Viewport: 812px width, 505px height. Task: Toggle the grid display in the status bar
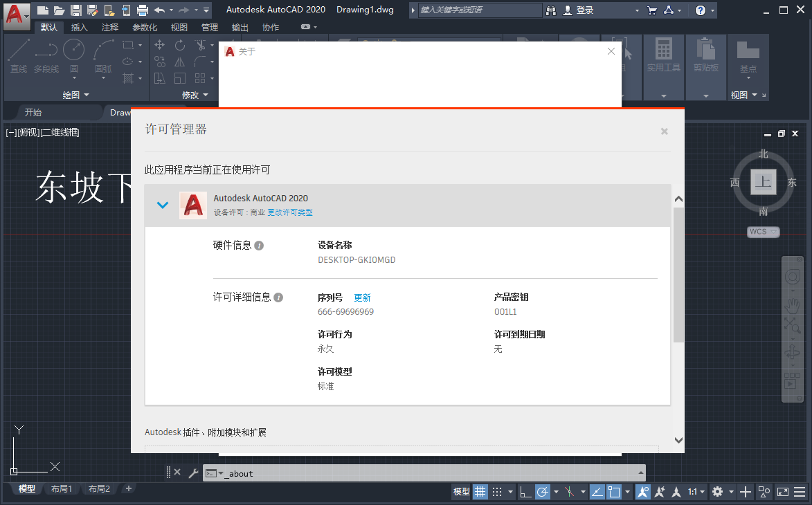pos(480,491)
